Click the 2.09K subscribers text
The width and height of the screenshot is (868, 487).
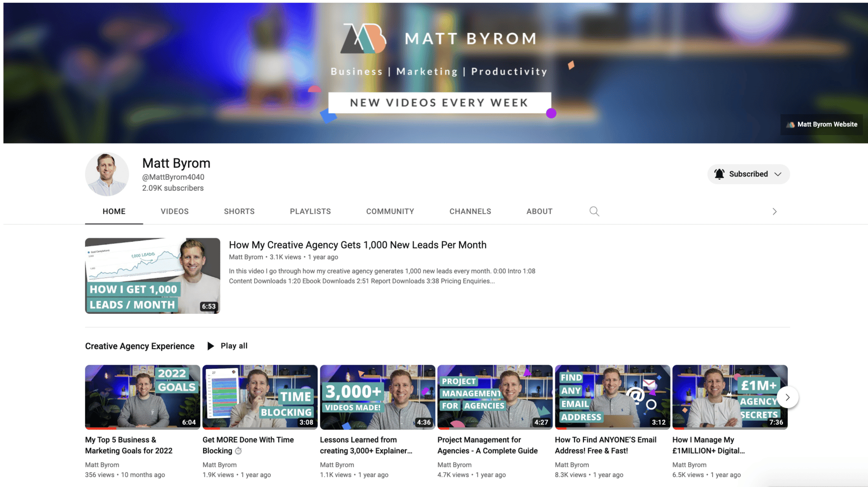(x=173, y=188)
